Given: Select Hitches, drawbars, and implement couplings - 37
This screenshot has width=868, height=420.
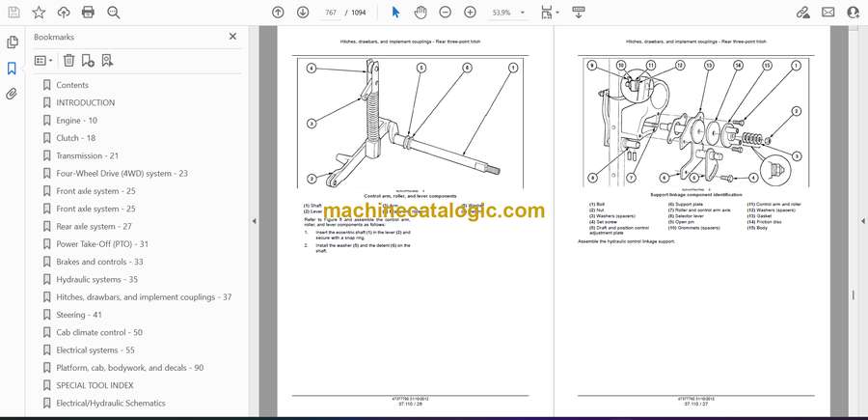Looking at the screenshot, I should (144, 297).
